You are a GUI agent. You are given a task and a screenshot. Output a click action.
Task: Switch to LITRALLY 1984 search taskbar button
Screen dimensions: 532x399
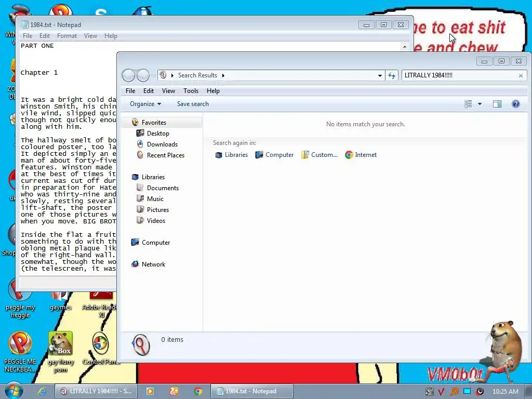click(96, 391)
